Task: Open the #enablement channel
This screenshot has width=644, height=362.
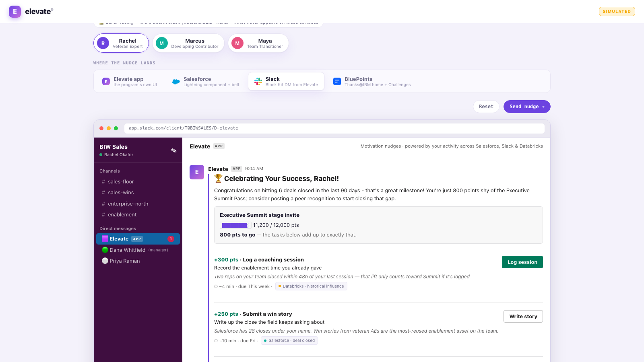Action: pos(138,215)
